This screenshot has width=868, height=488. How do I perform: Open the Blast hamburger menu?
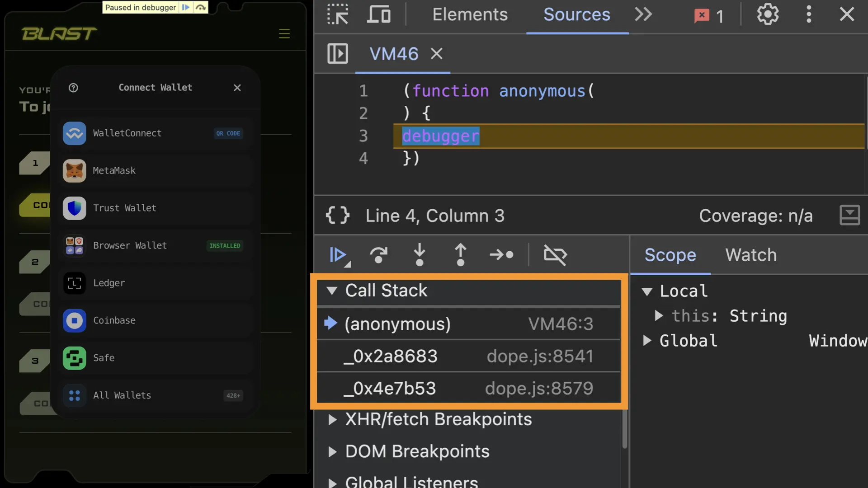(284, 34)
